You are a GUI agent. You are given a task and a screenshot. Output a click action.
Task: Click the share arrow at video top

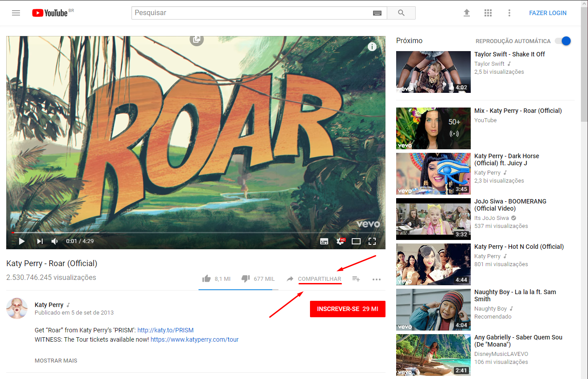[x=197, y=40]
